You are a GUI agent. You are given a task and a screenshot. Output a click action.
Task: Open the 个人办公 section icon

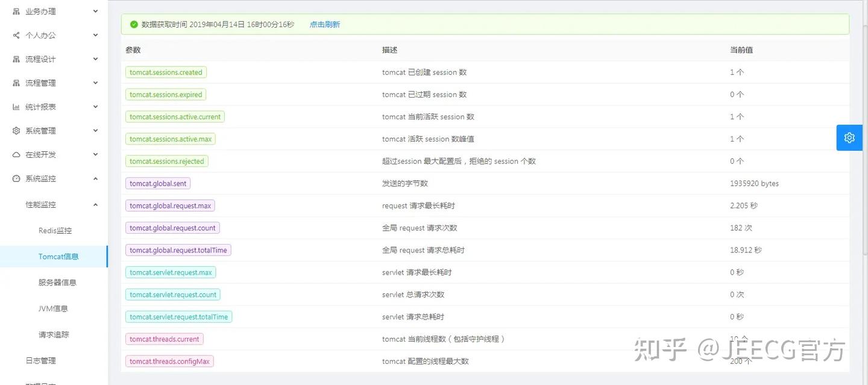[x=13, y=35]
